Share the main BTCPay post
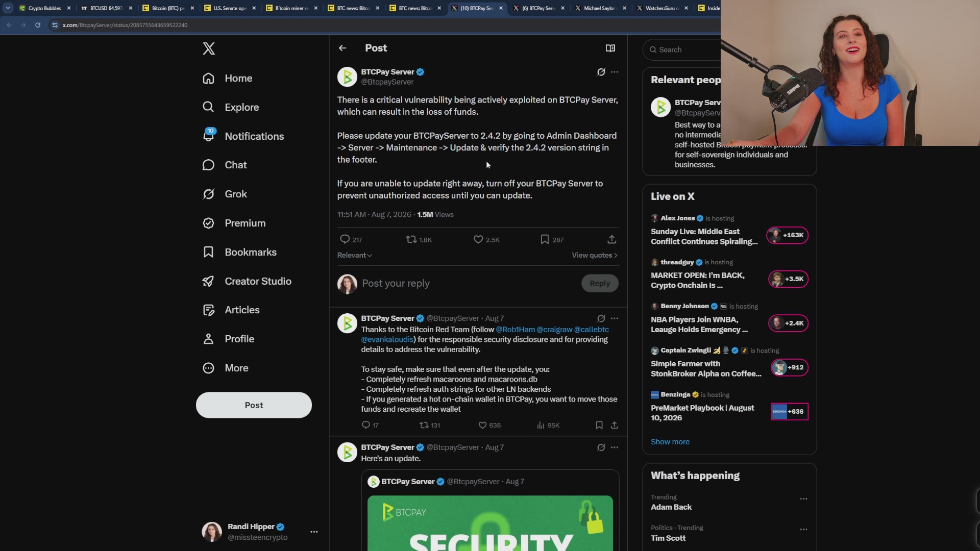 coord(611,239)
